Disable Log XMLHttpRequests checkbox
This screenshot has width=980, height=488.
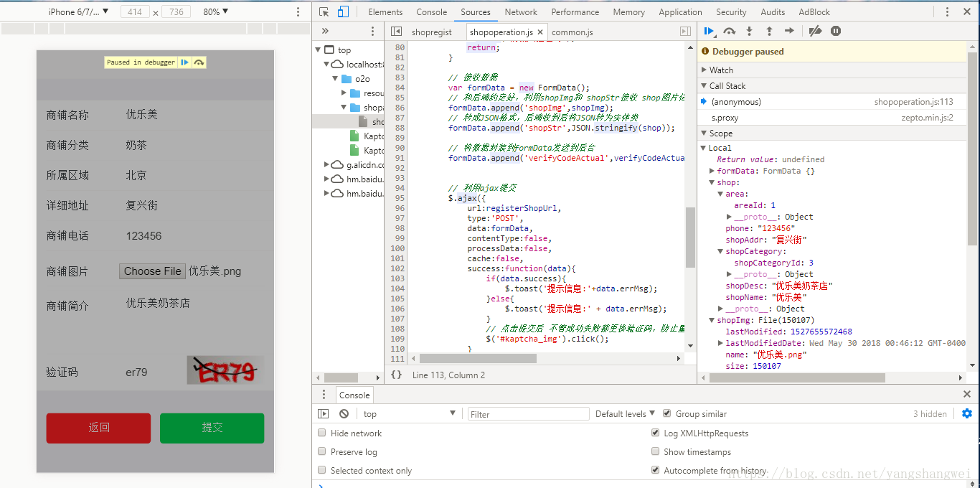coord(655,433)
